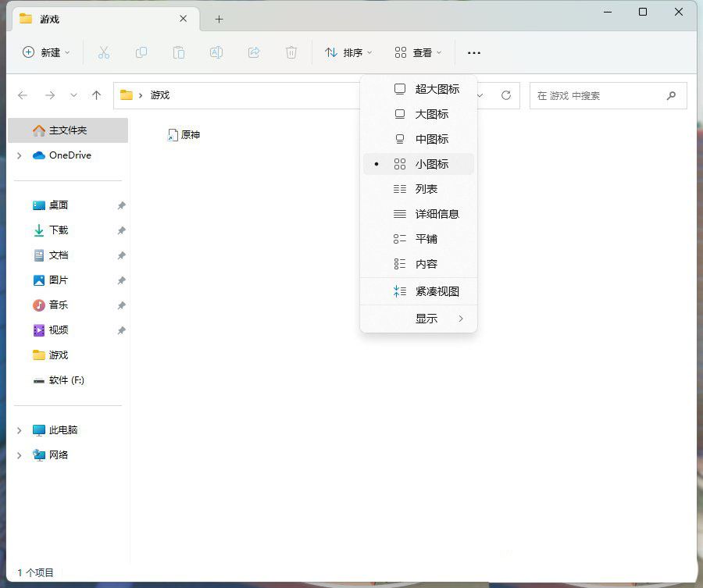Add a new tab with plus button
Viewport: 703px width, 588px height.
(219, 20)
